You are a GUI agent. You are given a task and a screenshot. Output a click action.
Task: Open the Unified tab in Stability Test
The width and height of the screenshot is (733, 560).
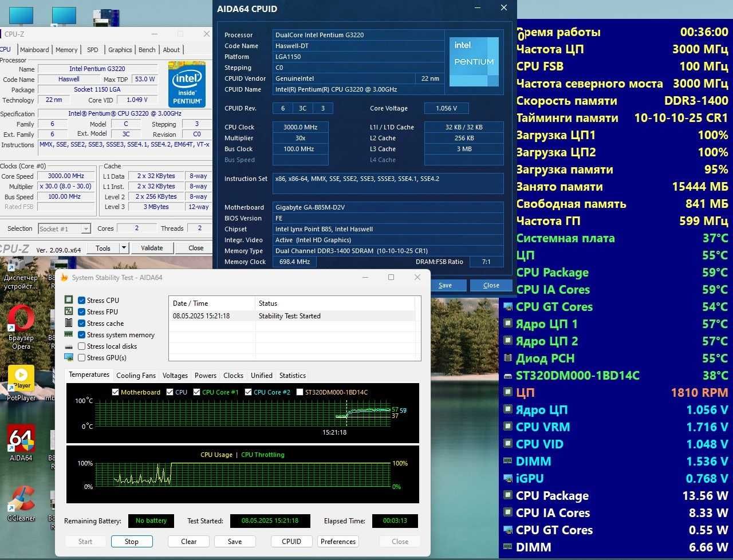tap(262, 376)
